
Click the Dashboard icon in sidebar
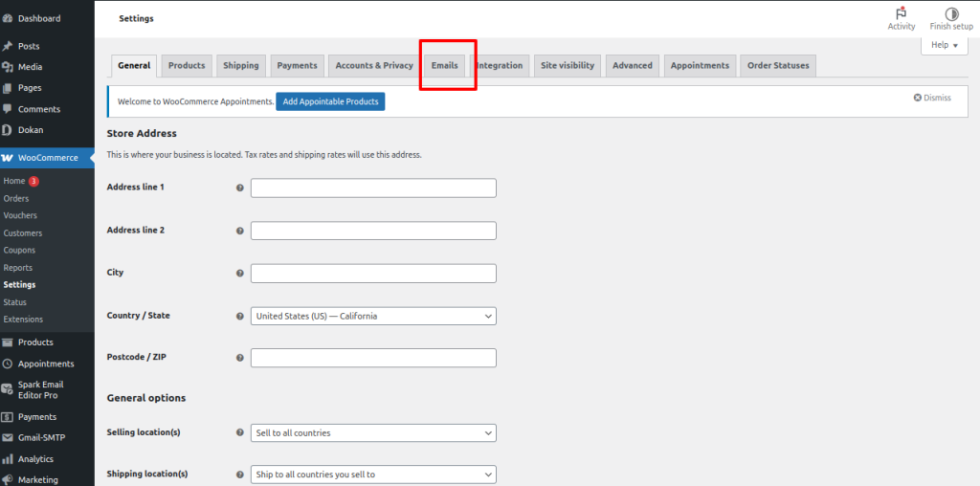(8, 18)
